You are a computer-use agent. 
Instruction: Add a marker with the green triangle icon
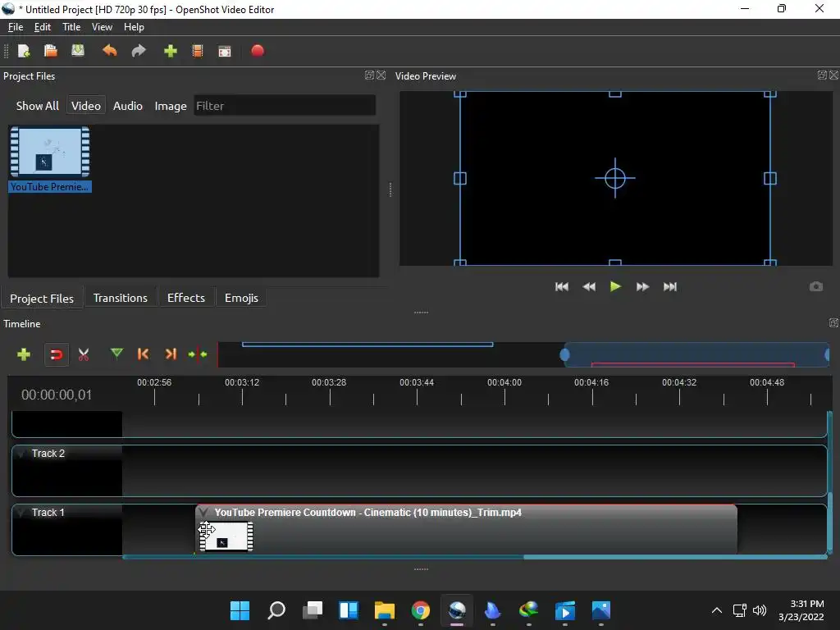click(x=116, y=354)
